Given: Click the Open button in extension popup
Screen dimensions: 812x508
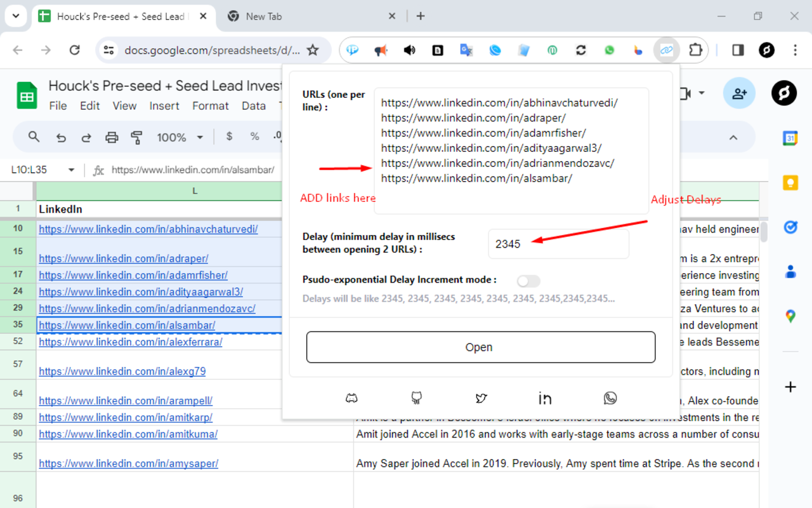Looking at the screenshot, I should [481, 347].
